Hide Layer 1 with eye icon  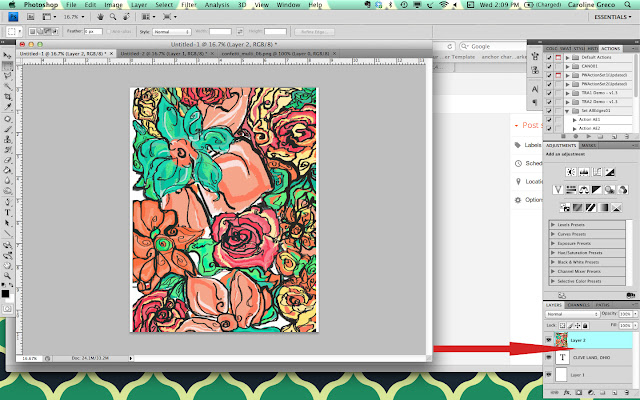[x=549, y=374]
